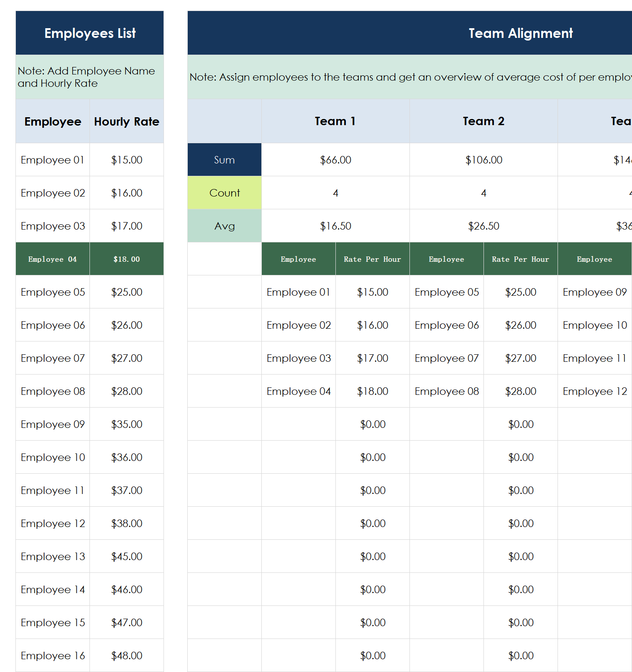Select Employee 01 in the Employees List
The height and width of the screenshot is (672, 632).
pyautogui.click(x=53, y=160)
